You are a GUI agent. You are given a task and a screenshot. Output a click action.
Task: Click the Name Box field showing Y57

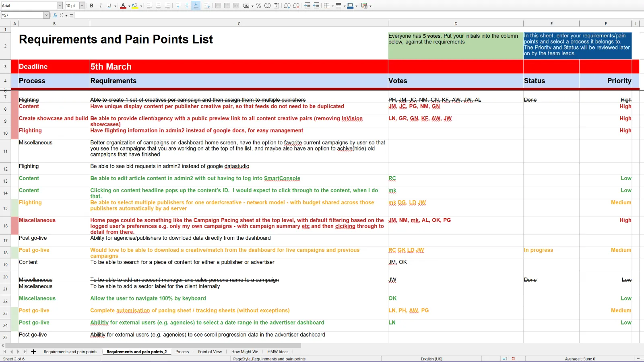tap(23, 15)
